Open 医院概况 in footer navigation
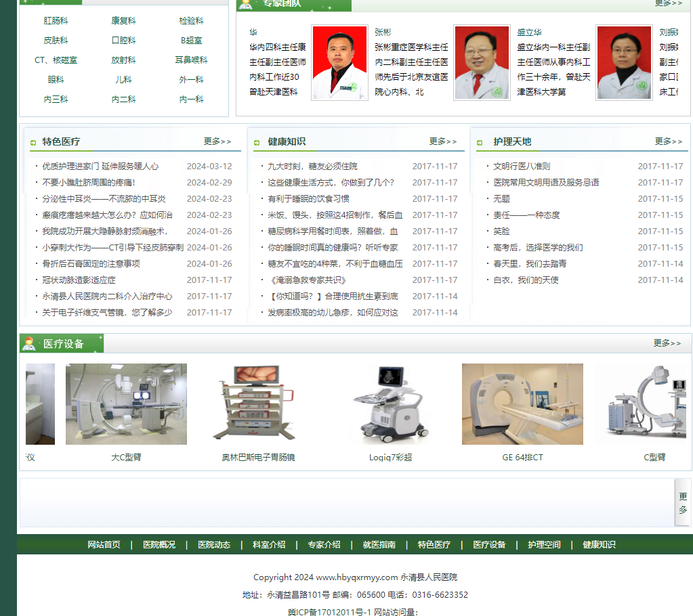This screenshot has height=616, width=693. [159, 545]
